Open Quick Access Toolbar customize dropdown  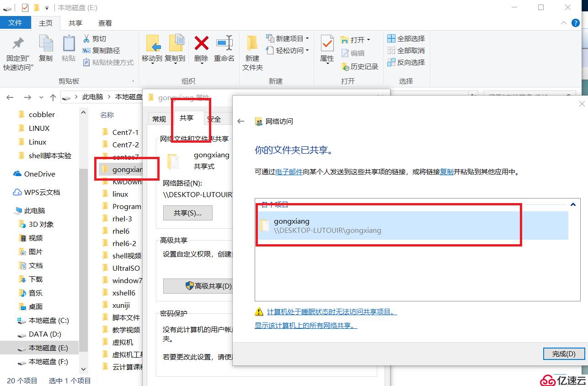click(x=47, y=8)
